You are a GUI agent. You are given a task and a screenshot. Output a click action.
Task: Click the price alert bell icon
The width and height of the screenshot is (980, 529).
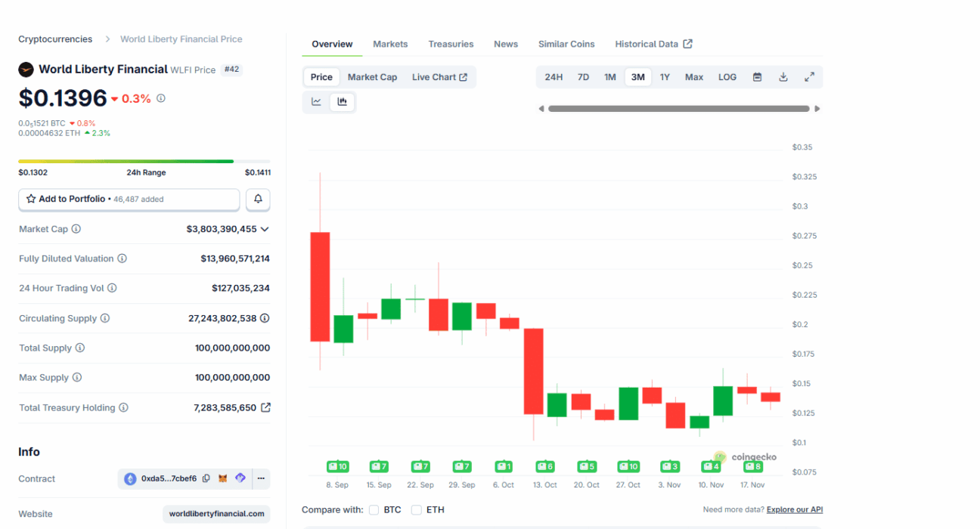tap(258, 199)
